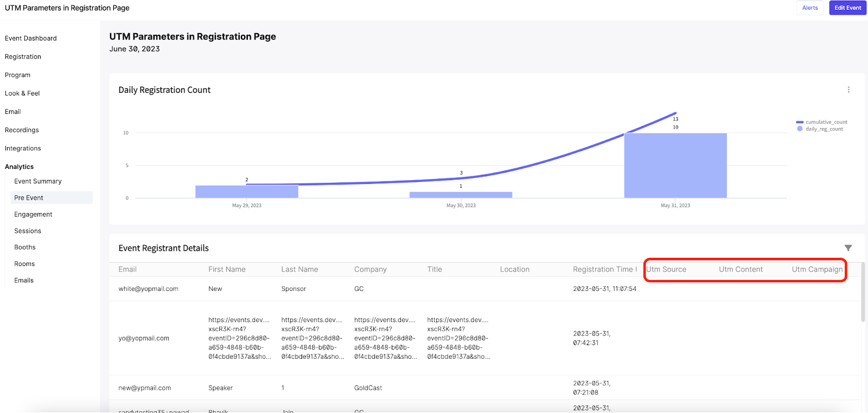The image size is (868, 413).
Task: Sort by First Name column header
Action: pos(227,269)
